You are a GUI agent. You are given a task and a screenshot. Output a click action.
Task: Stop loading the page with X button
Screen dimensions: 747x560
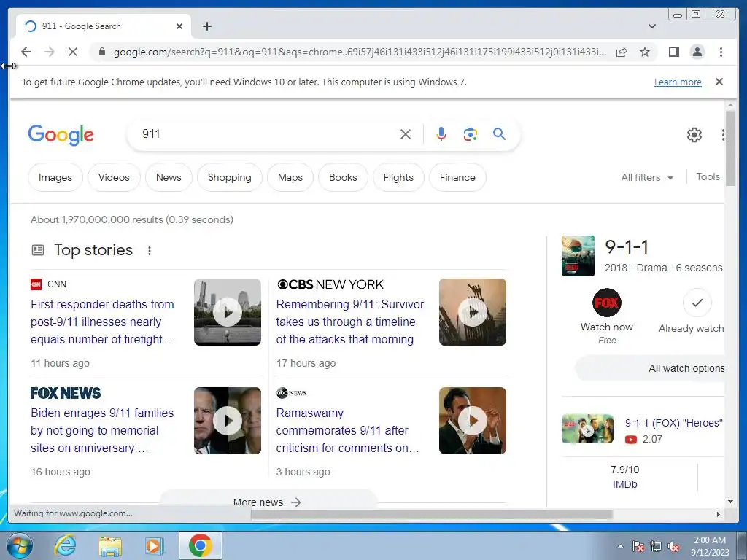72,52
